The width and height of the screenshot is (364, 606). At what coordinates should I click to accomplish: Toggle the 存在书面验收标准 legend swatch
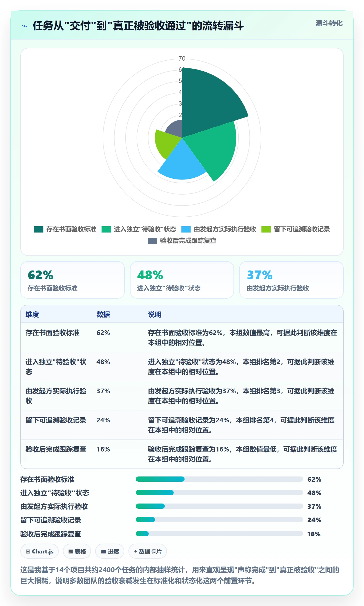pyautogui.click(x=38, y=229)
